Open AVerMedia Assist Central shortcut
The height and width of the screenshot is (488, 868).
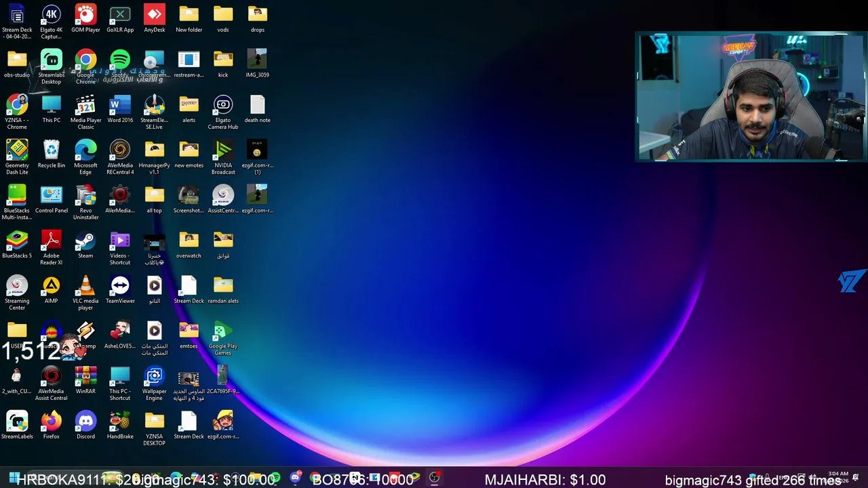pyautogui.click(x=51, y=384)
